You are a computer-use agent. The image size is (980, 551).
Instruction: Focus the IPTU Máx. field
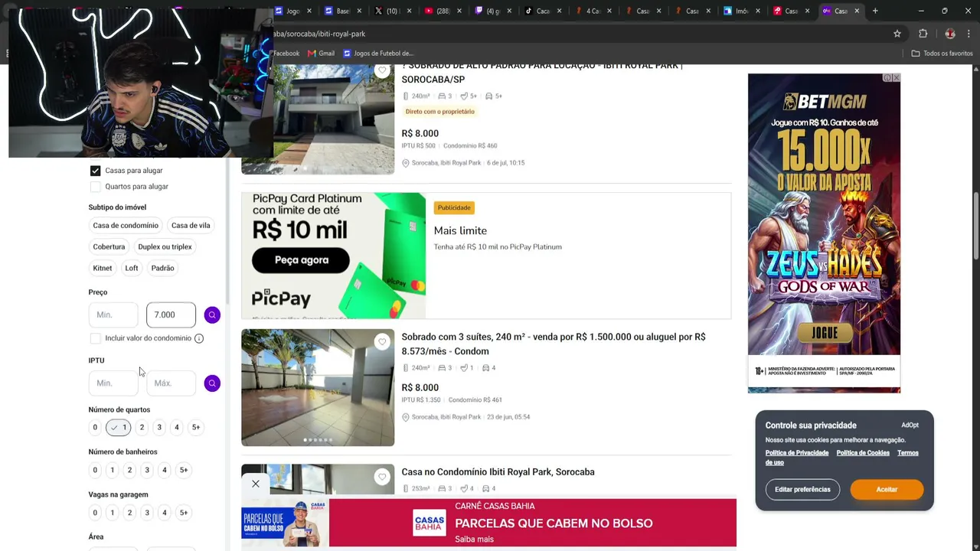pyautogui.click(x=171, y=383)
